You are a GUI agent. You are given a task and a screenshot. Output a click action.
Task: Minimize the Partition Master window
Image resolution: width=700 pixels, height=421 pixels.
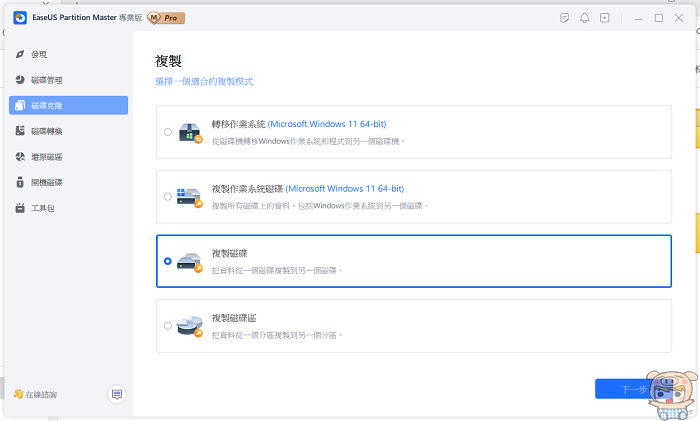click(x=638, y=18)
